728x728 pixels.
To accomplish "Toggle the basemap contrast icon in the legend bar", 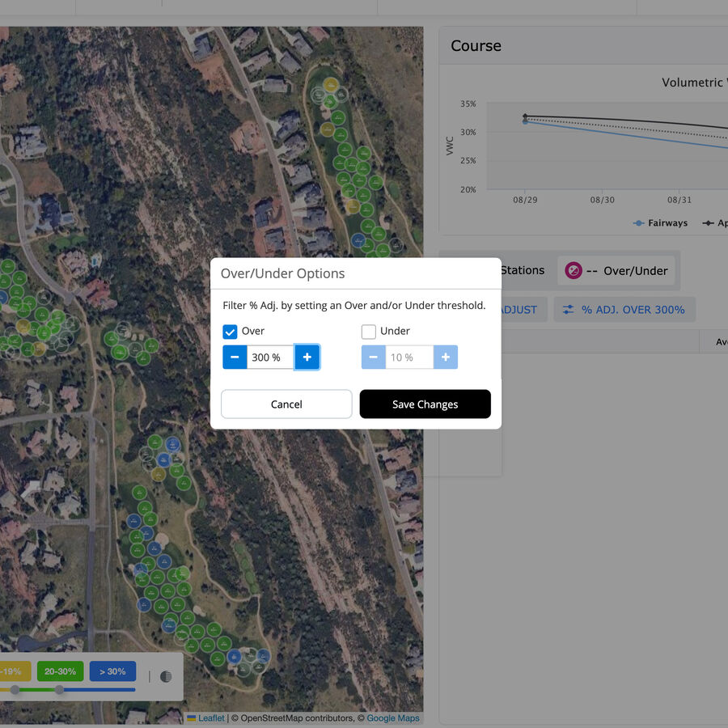I will 165,676.
